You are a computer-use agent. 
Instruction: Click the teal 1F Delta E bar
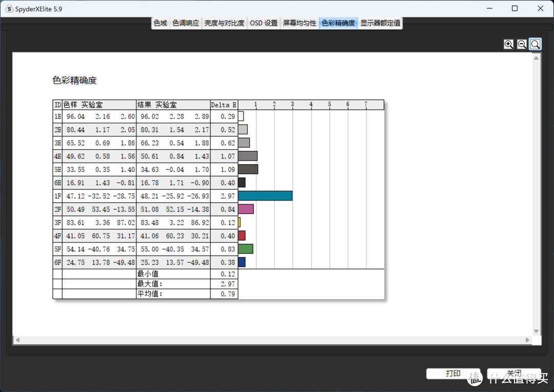265,196
